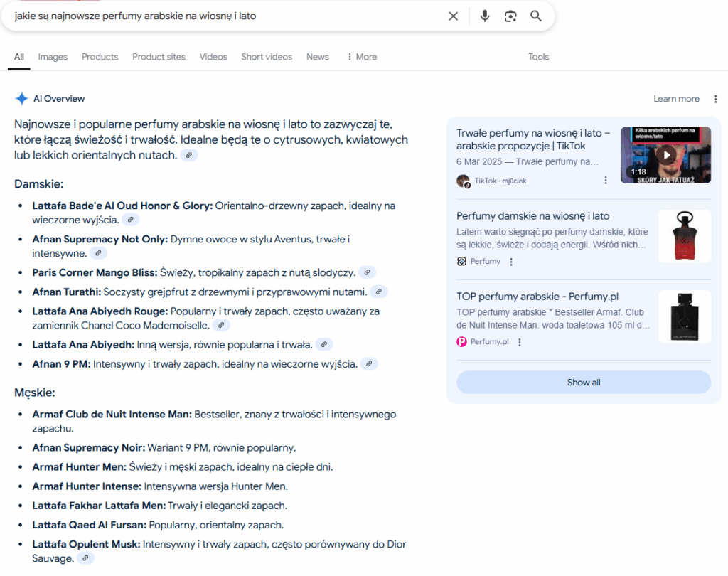Viewport: 728px width, 576px height.
Task: Select the Product sites tab
Action: point(159,57)
